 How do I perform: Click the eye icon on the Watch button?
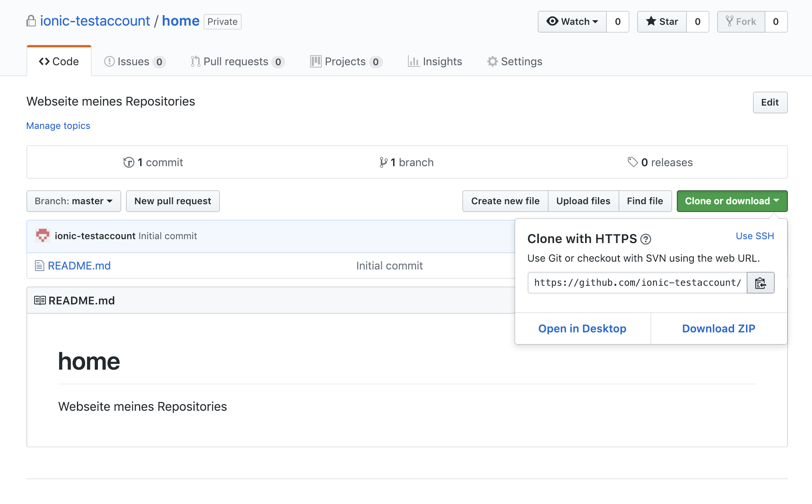553,22
